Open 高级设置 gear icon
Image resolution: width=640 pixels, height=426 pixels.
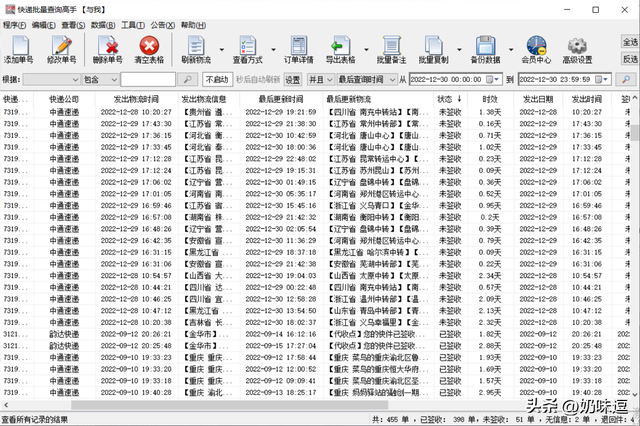(577, 45)
